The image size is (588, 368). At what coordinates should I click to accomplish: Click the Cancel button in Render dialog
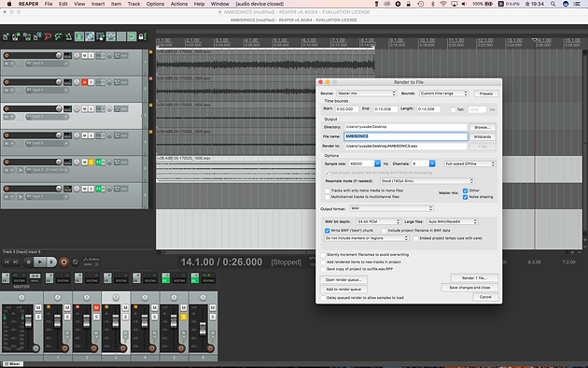click(485, 297)
